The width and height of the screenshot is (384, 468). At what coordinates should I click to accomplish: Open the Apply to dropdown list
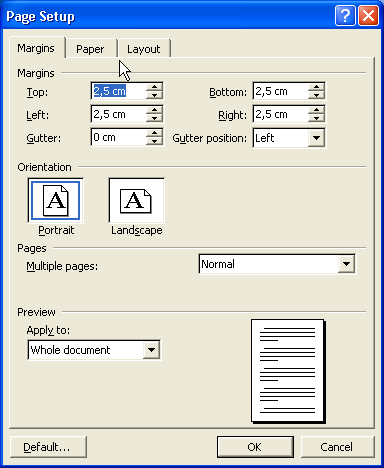(x=151, y=350)
